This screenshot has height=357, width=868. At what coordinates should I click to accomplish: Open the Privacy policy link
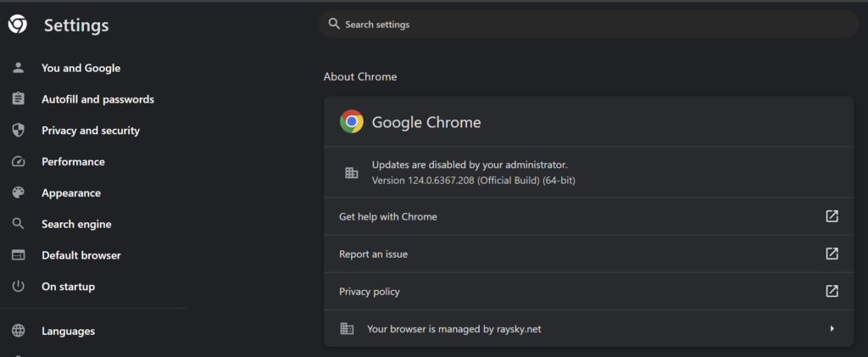370,292
